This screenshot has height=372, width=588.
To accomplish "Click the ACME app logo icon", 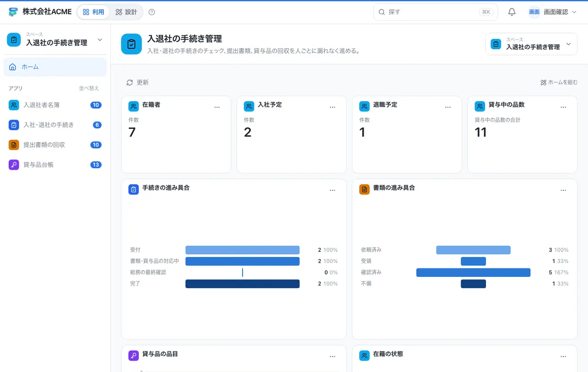I will 13,12.
